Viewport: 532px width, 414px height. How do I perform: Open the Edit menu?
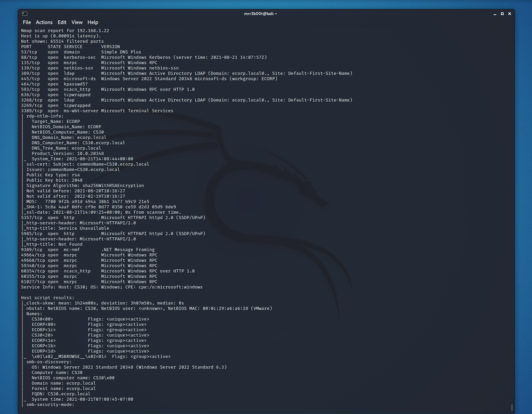click(x=62, y=22)
